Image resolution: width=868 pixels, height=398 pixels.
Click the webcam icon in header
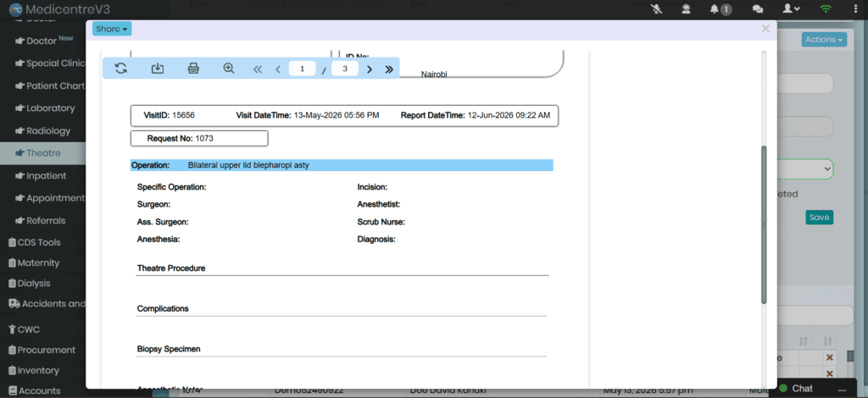[687, 8]
